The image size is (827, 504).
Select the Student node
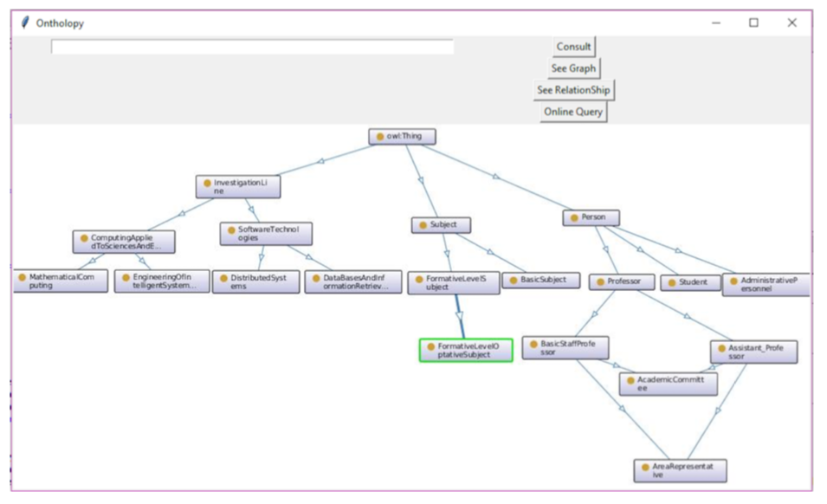point(690,282)
